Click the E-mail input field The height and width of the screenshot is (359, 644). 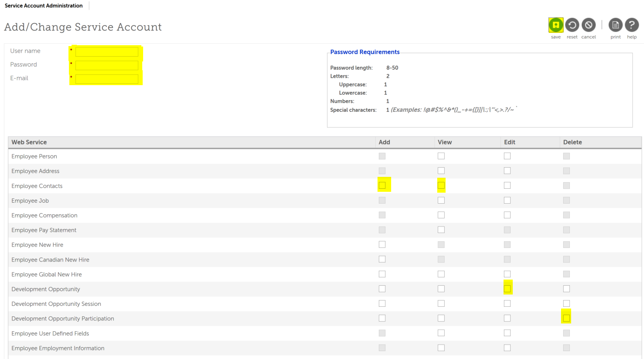coord(107,79)
